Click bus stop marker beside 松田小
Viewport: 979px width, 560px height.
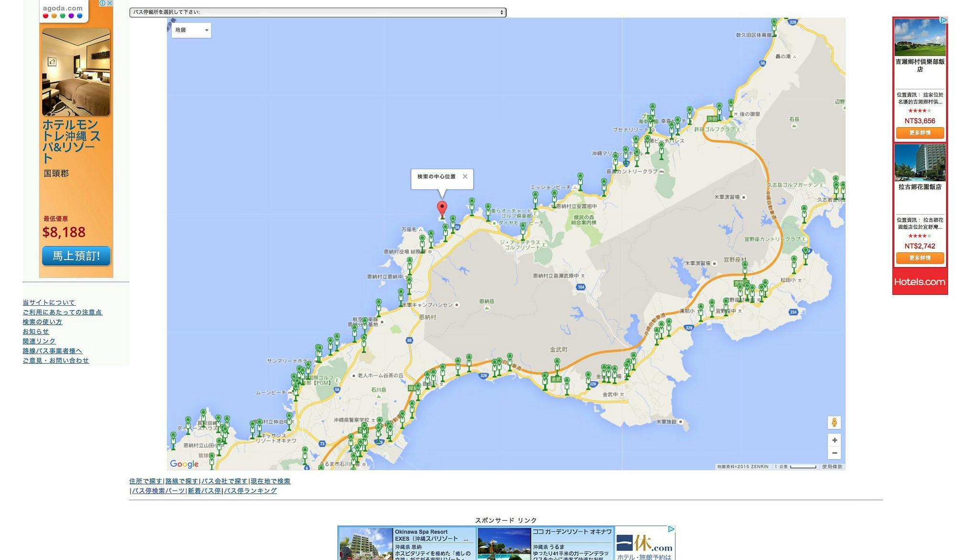coord(794,264)
